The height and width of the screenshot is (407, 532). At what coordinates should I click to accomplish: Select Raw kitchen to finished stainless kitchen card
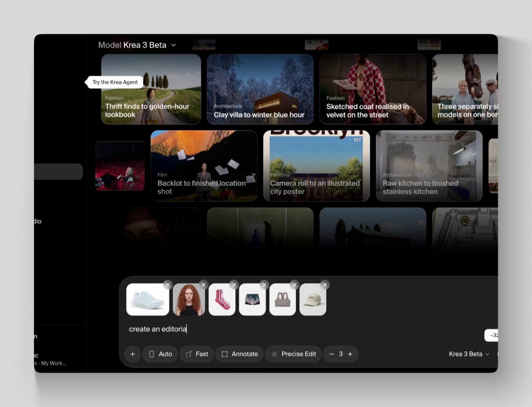click(x=429, y=166)
